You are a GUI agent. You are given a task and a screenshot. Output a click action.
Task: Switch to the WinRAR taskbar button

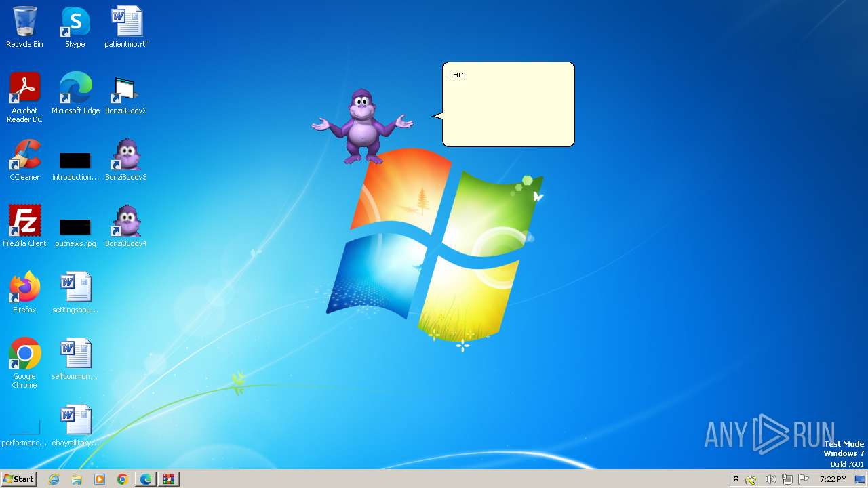point(169,479)
